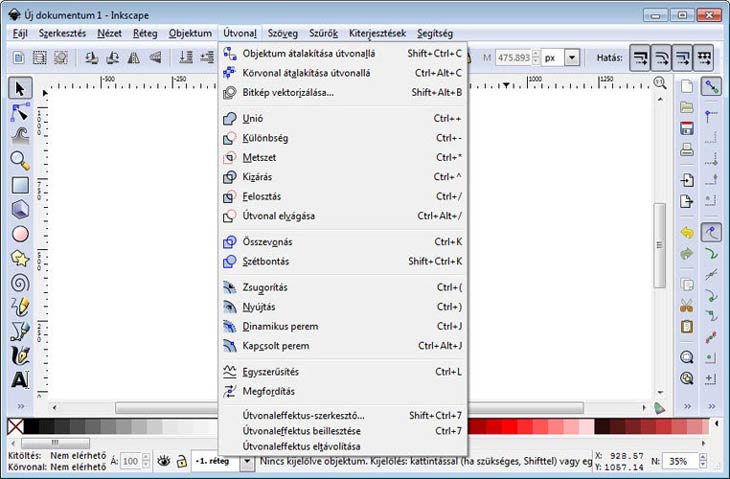This screenshot has width=730, height=479.
Task: Choose 'Unió' from the Útvonal menu
Action: point(253,118)
